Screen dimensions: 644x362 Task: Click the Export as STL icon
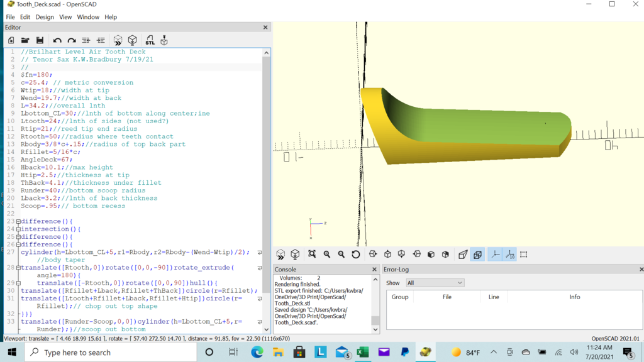tap(150, 40)
